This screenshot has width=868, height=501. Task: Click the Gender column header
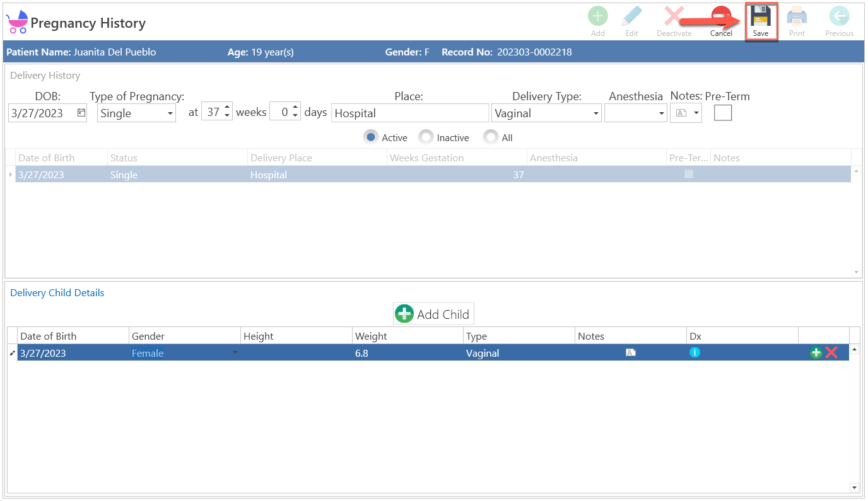pos(185,336)
